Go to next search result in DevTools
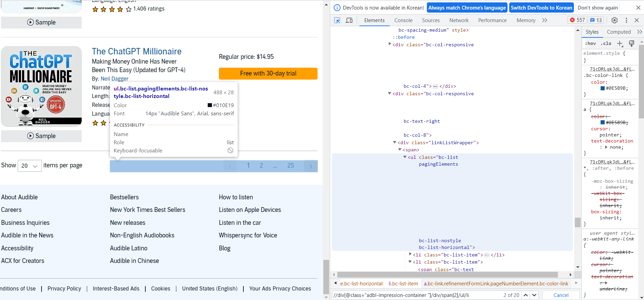The width and height of the screenshot is (644, 300). [x=534, y=295]
